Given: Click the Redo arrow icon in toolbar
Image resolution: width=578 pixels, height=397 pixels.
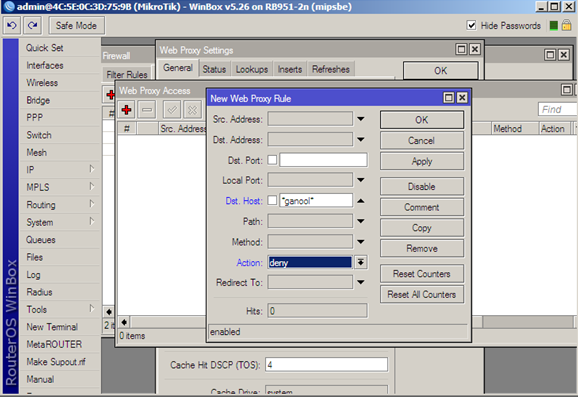Looking at the screenshot, I should click(x=32, y=25).
